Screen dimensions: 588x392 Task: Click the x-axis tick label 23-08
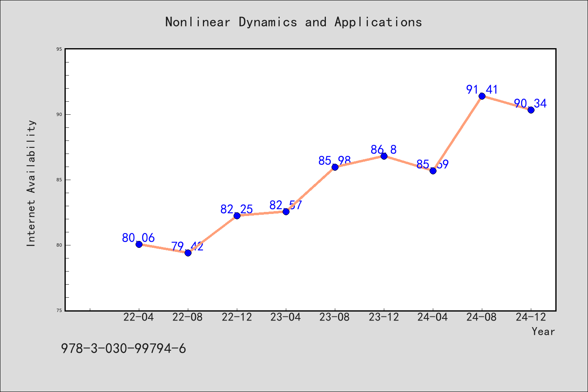335,317
